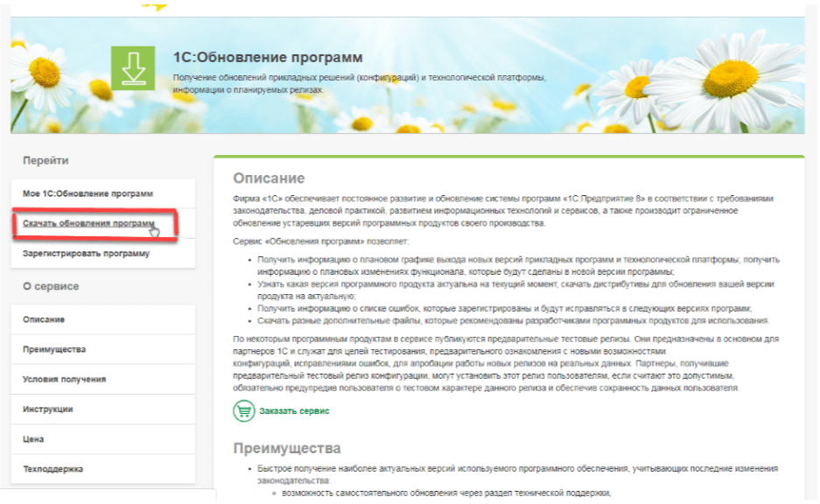This screenshot has height=504, width=820.
Task: Select Преимущества in the sidebar menu
Action: click(x=54, y=350)
